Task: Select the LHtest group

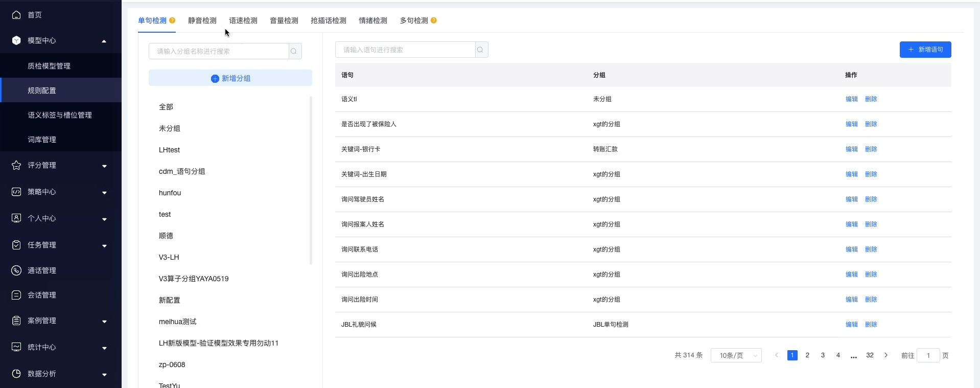Action: click(x=169, y=150)
